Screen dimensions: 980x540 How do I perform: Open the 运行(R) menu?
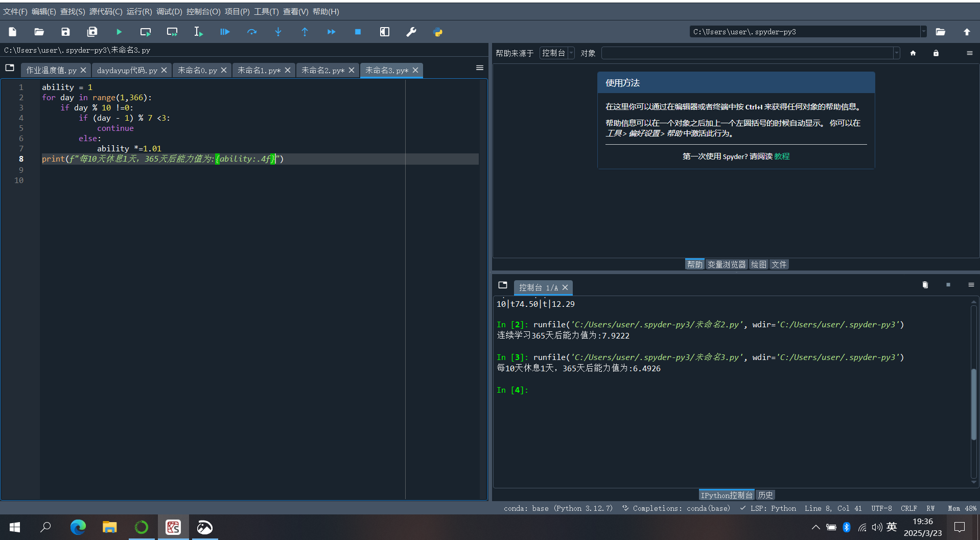pos(139,11)
